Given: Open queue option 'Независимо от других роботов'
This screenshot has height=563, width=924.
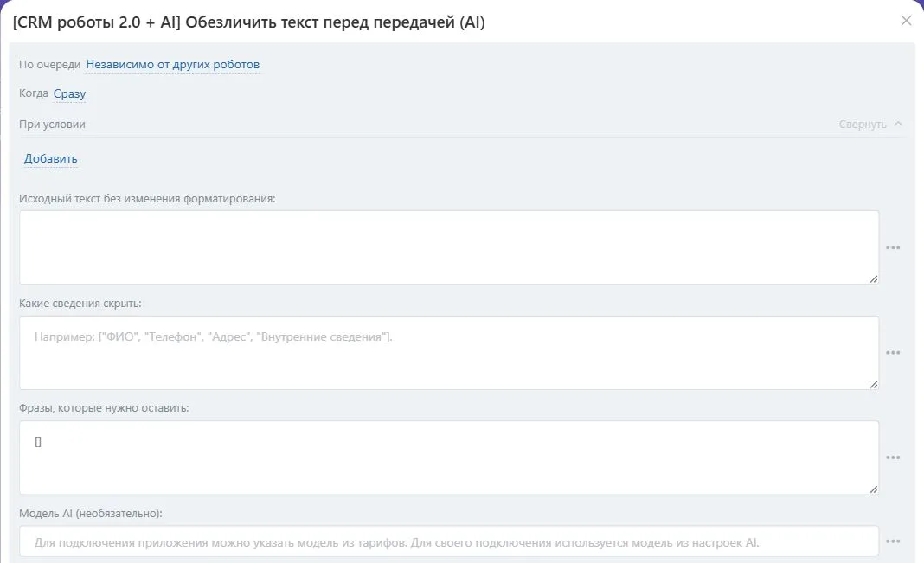Looking at the screenshot, I should click(x=173, y=64).
